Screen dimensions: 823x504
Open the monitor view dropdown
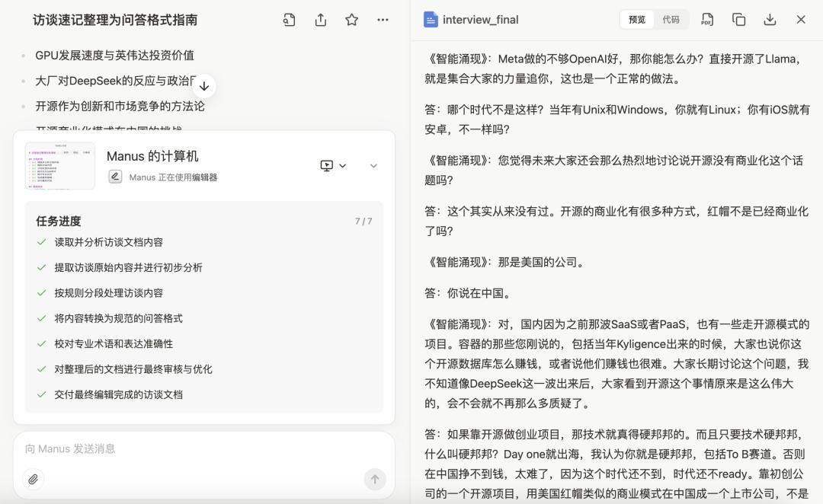click(x=333, y=166)
